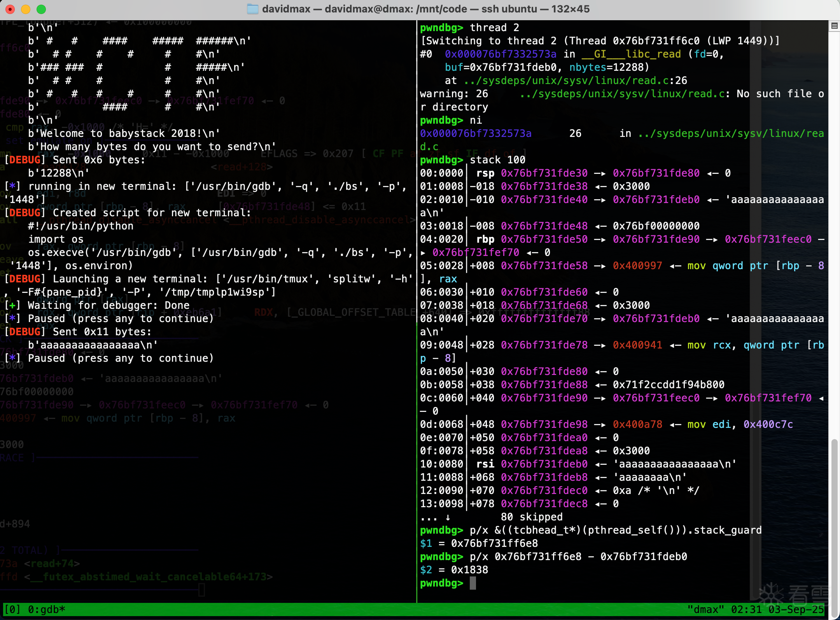Screen dimensions: 840x620
Task: Click the address 0x400997 in the stack listing
Action: 637,266
